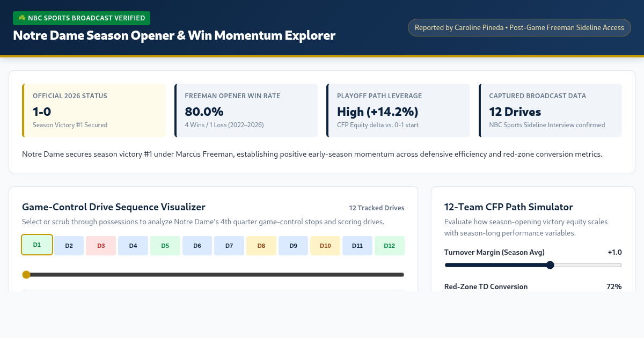Open the Playoff Path Leverage card
The image size is (644, 338).
click(398, 111)
